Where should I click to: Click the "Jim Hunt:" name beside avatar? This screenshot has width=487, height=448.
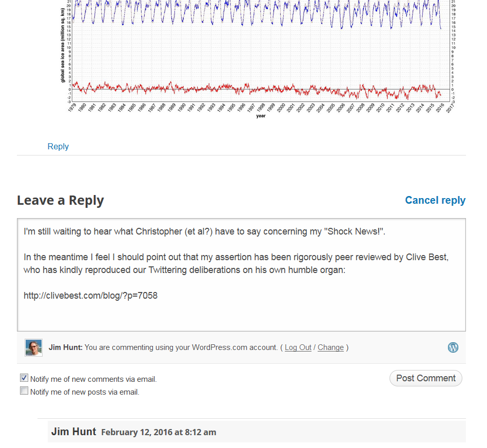(66, 347)
